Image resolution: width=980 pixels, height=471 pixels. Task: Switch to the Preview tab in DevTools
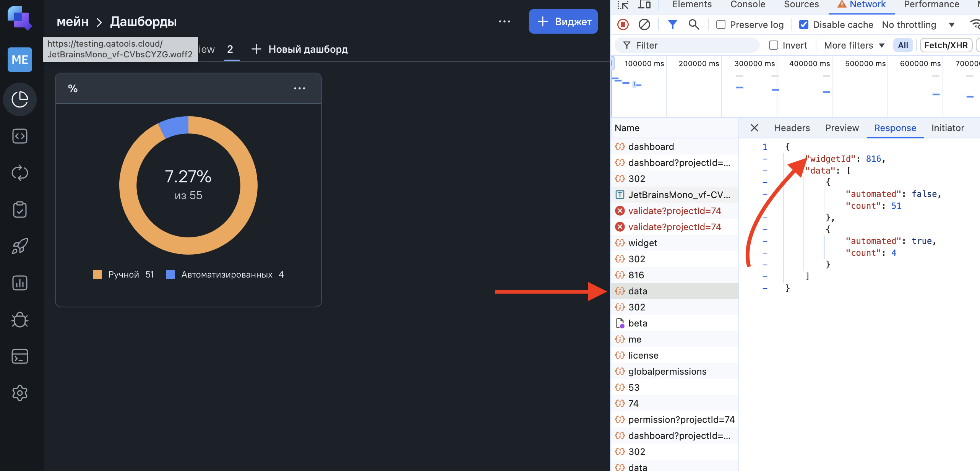coord(841,128)
